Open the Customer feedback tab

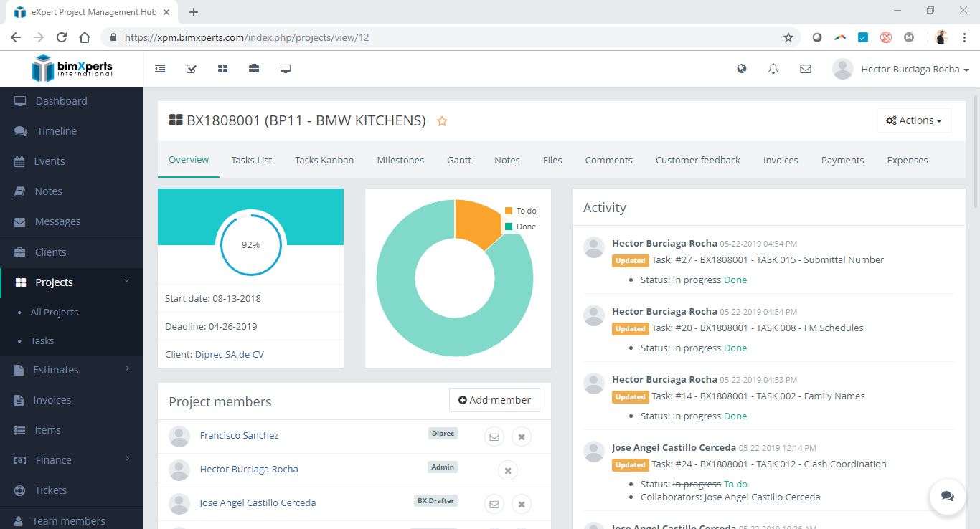697,160
